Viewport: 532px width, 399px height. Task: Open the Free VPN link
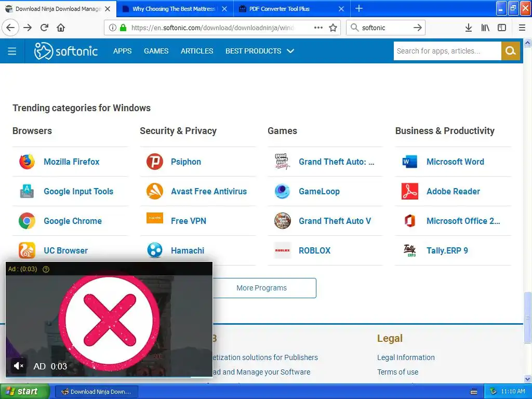click(189, 221)
